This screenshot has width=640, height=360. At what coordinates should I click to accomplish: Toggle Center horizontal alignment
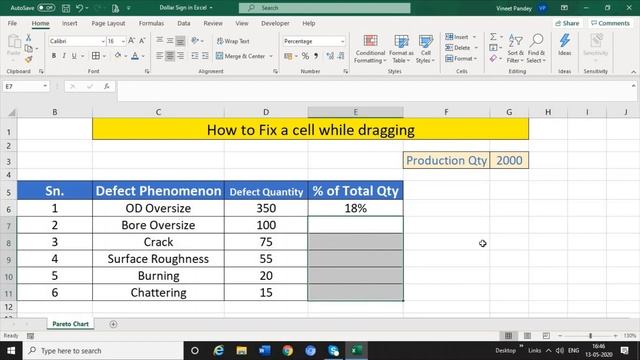[170, 56]
